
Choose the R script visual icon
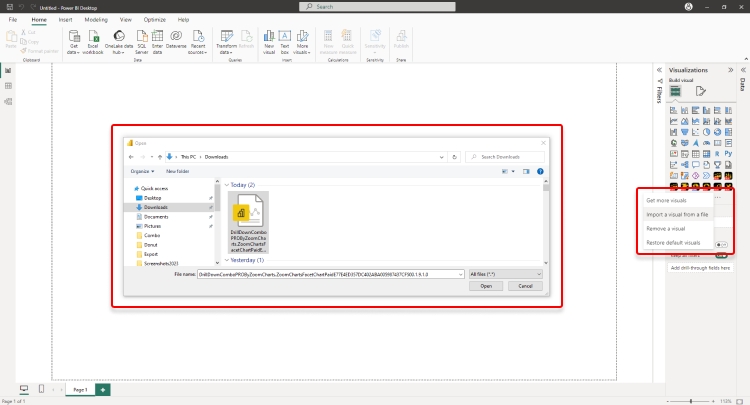coord(717,154)
